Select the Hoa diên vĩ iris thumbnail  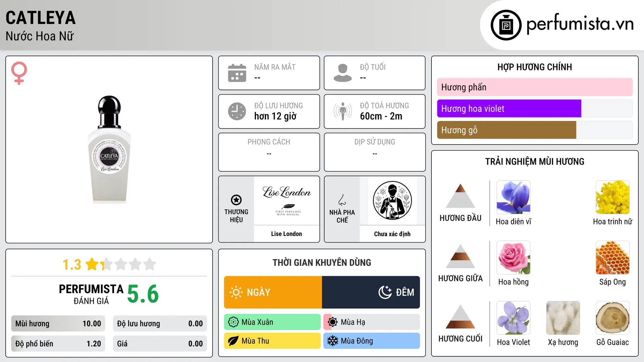click(x=514, y=197)
